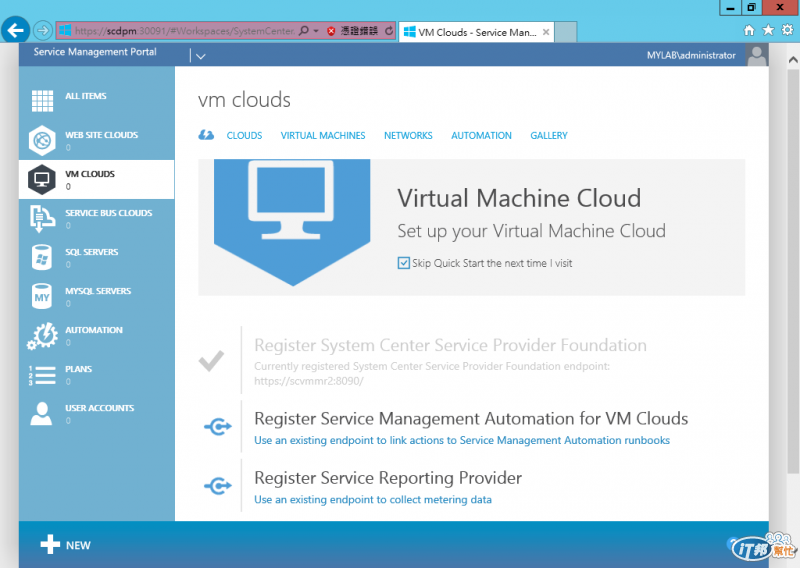Image resolution: width=800 pixels, height=568 pixels.
Task: Open the Automation gear icon
Action: coord(43,336)
